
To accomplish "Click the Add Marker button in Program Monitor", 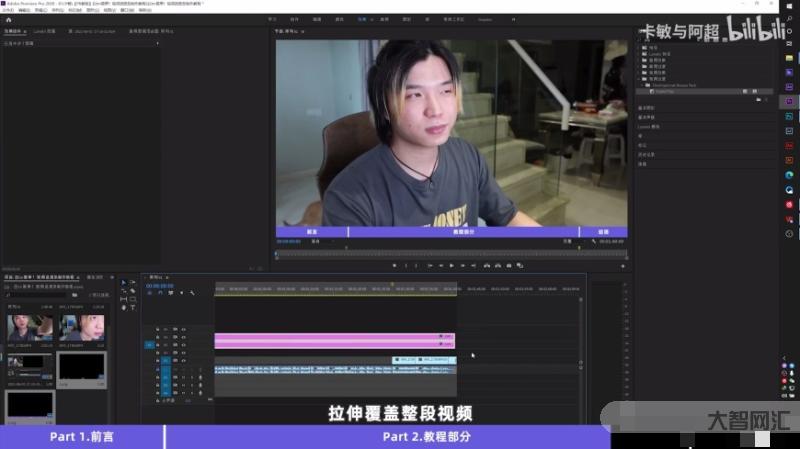I will click(x=393, y=265).
